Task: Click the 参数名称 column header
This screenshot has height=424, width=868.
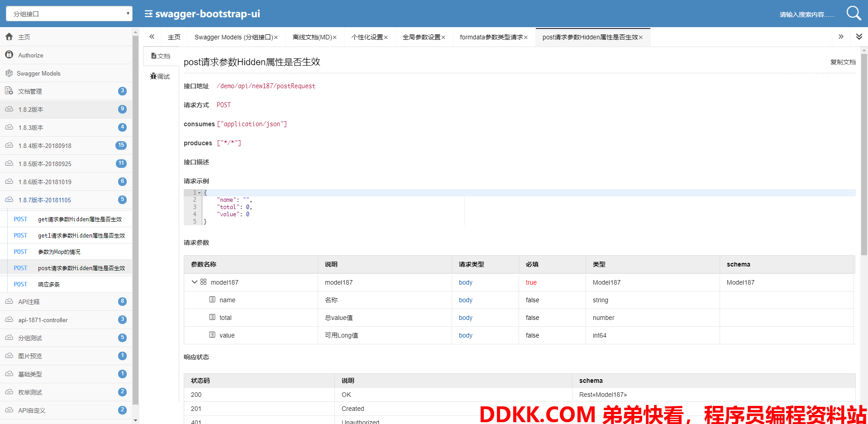Action: pyautogui.click(x=251, y=264)
